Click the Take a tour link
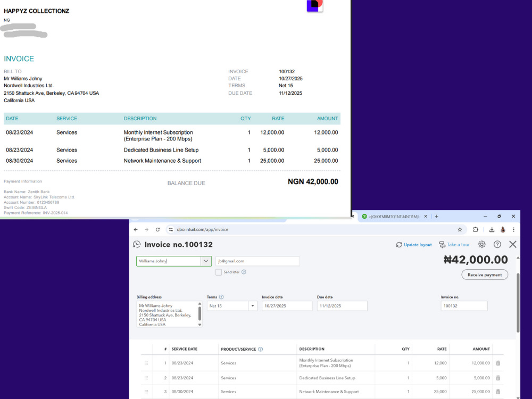Screen dimensions: 532x399 454,245
